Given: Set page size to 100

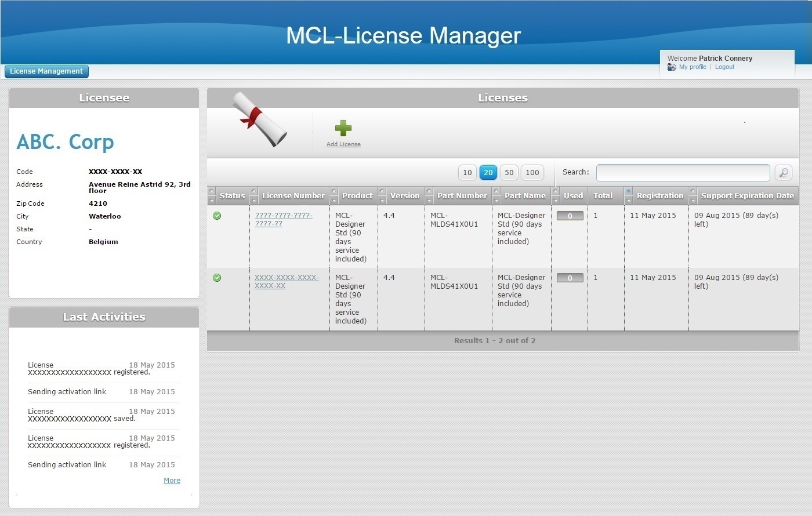Looking at the screenshot, I should (532, 173).
